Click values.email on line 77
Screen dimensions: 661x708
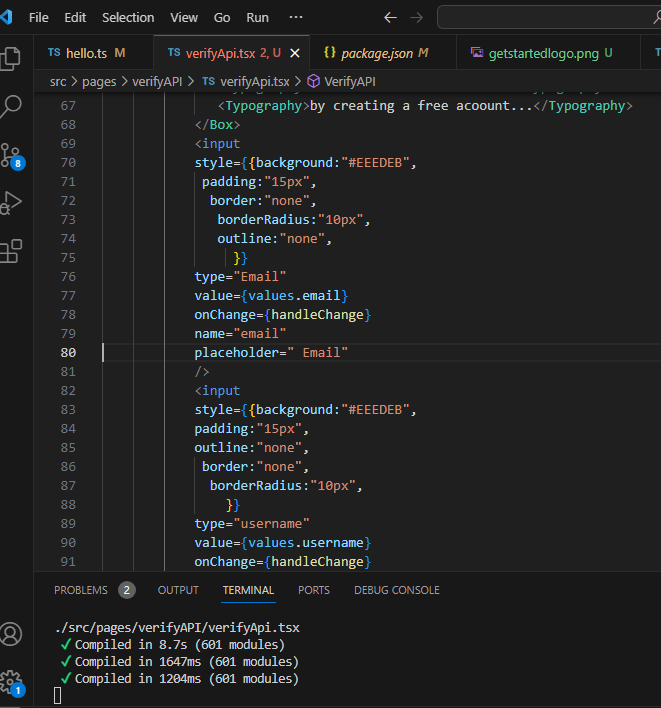pyautogui.click(x=294, y=296)
